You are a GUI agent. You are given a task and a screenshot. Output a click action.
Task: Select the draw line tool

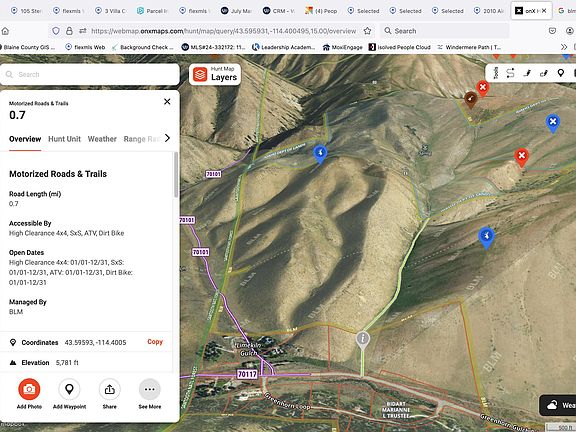527,73
